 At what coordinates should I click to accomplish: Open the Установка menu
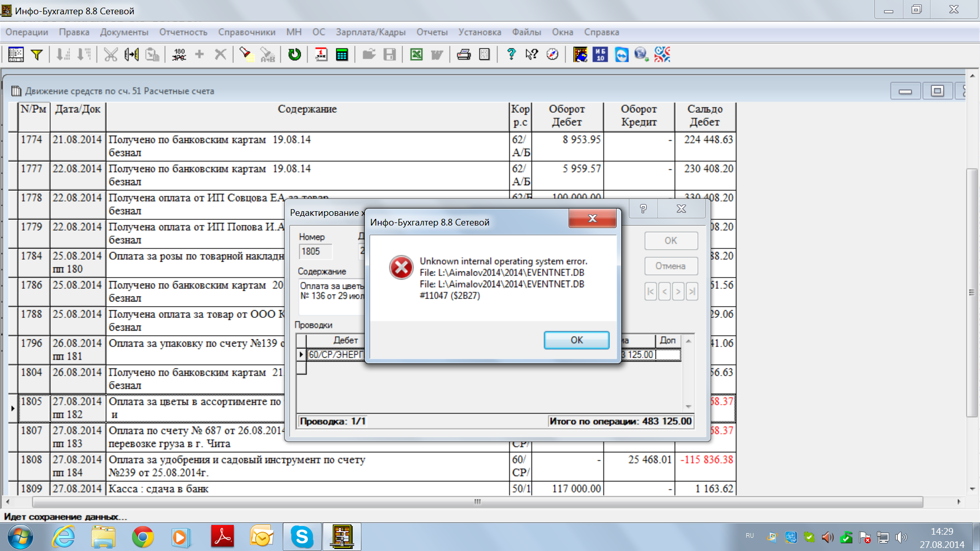(480, 32)
